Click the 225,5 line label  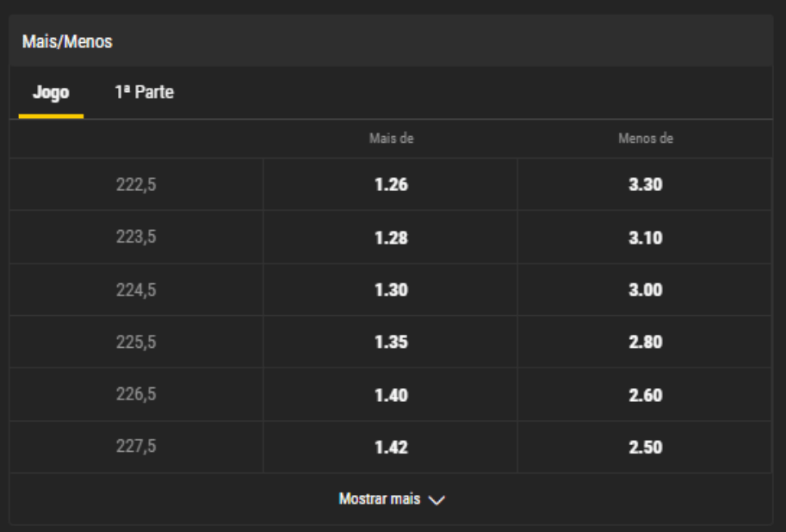coord(136,342)
